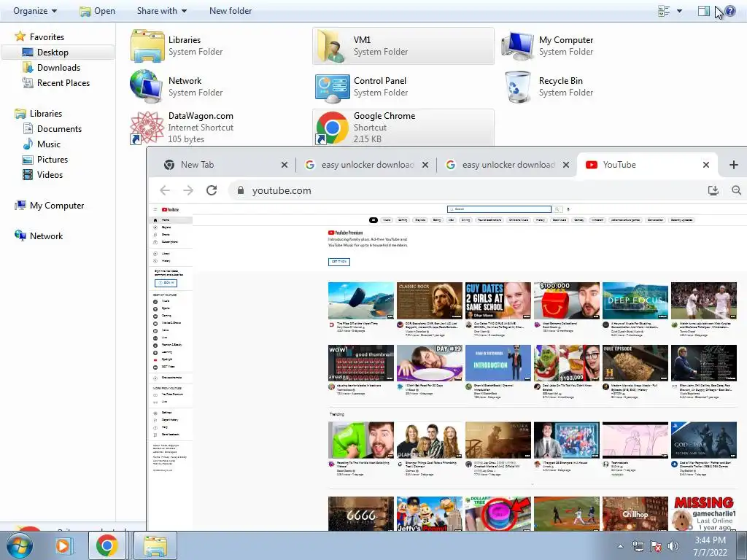Open the God of War video thumbnail
Image resolution: width=747 pixels, height=560 pixels.
[704, 440]
